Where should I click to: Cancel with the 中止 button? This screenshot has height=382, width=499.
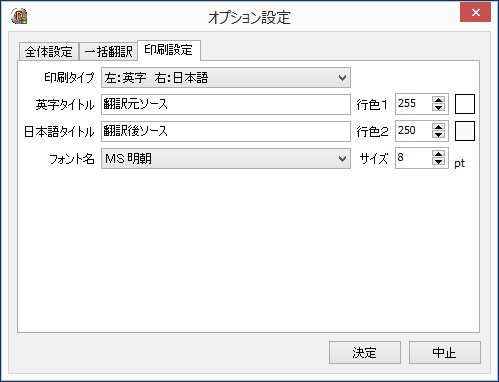[445, 352]
